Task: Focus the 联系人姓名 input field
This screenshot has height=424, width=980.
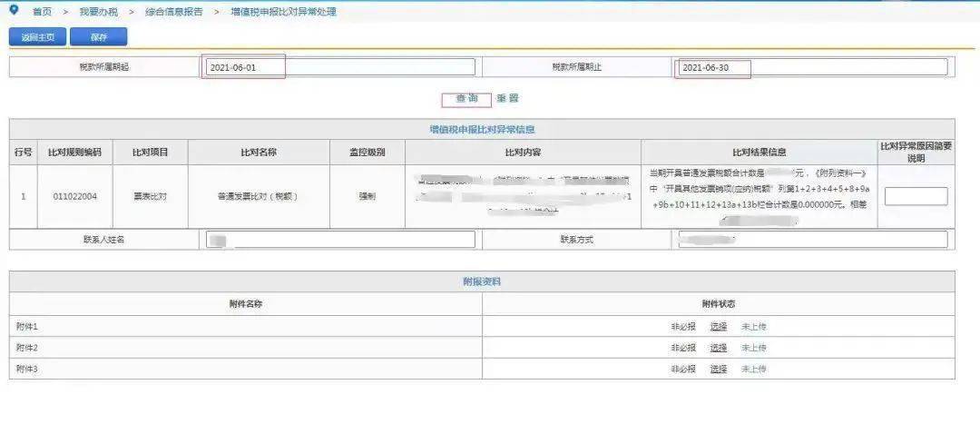Action: point(340,240)
